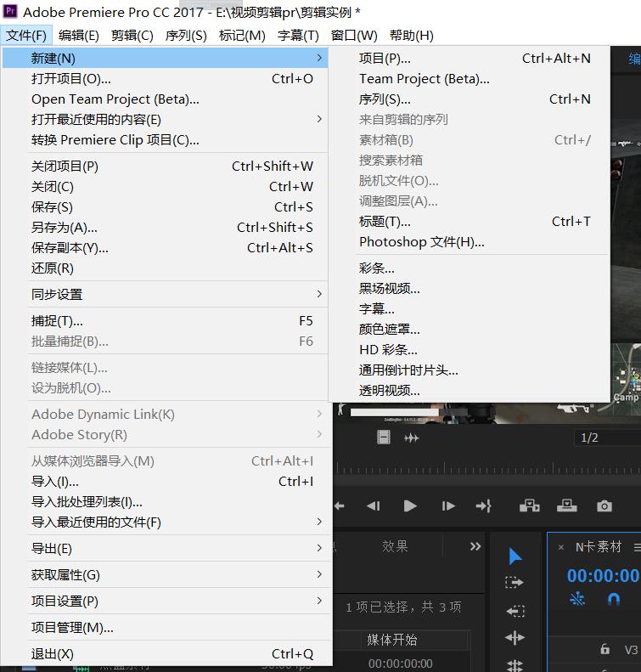
Task: Select 保存(S) to save the project
Action: click(52, 207)
